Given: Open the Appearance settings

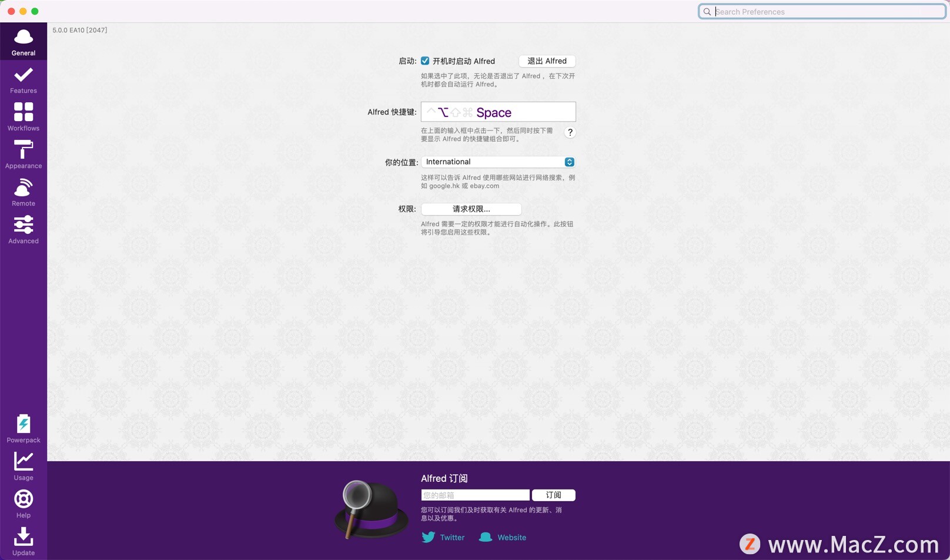Looking at the screenshot, I should tap(24, 155).
